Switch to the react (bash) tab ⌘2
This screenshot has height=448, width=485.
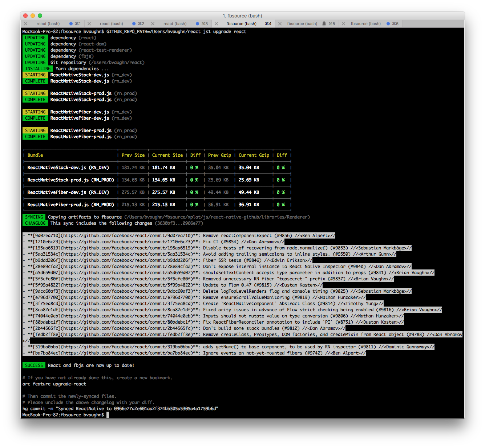[x=116, y=24]
